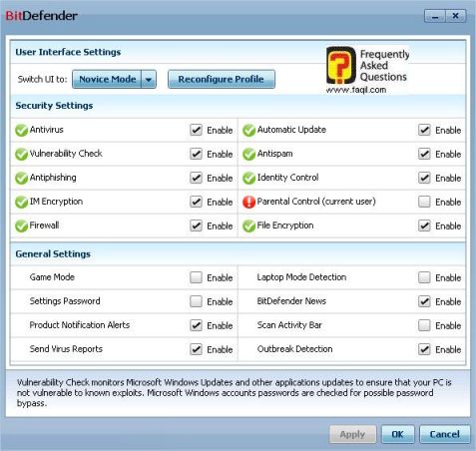This screenshot has width=476, height=451.
Task: Click the Scan Activity Bar label
Action: (289, 325)
